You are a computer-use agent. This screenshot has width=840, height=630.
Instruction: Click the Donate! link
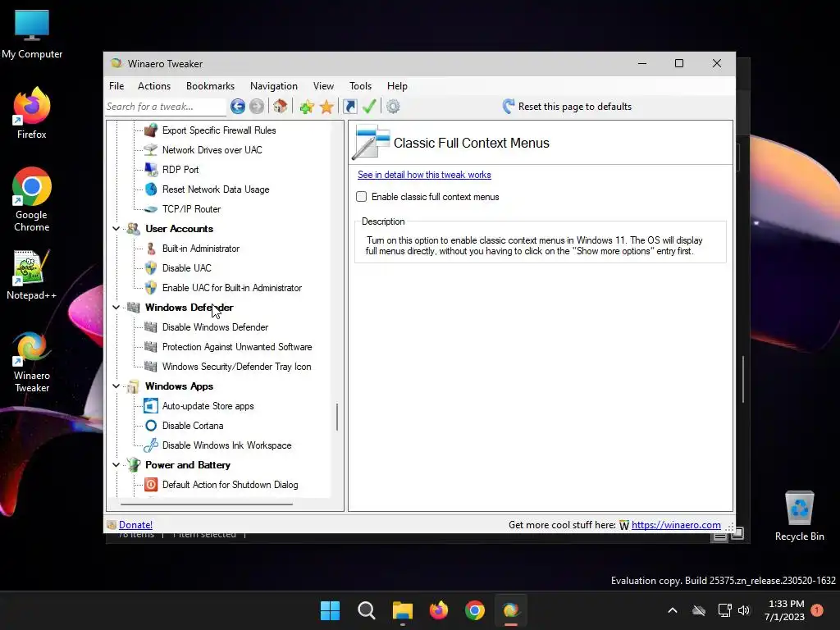135,525
